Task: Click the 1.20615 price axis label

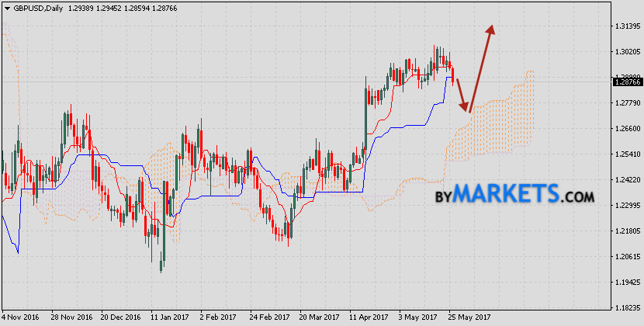Action: coord(626,257)
